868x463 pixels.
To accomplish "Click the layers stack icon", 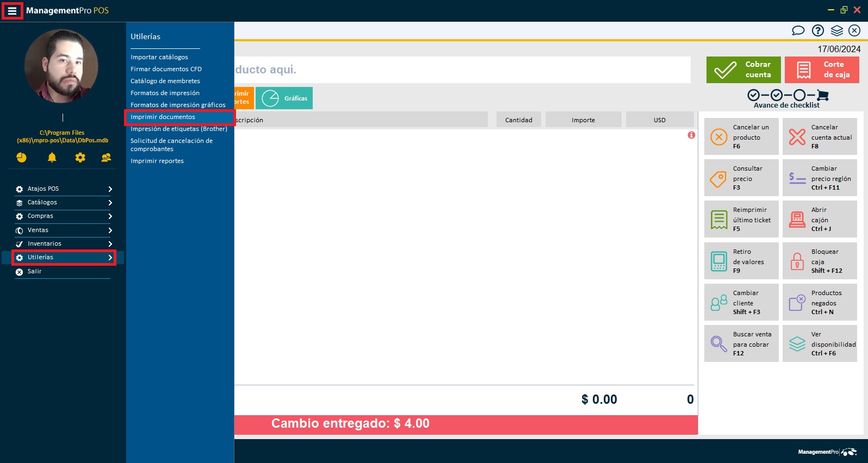I will pyautogui.click(x=836, y=30).
